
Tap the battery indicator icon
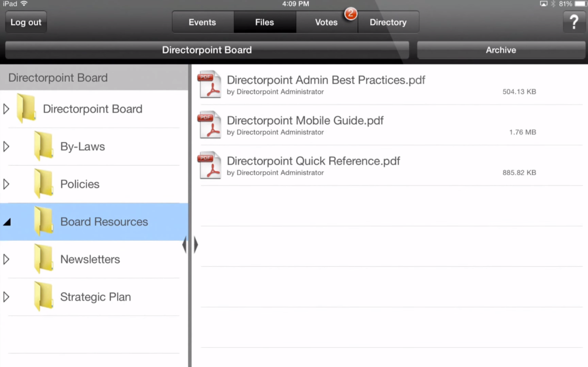[581, 4]
